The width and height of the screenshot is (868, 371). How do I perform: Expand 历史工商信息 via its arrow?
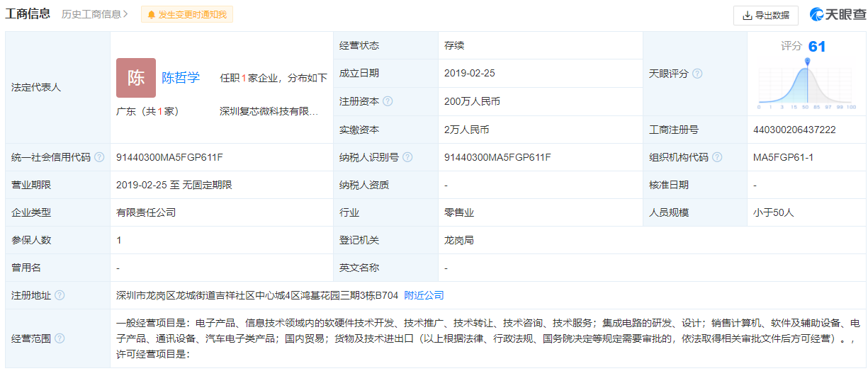point(125,14)
